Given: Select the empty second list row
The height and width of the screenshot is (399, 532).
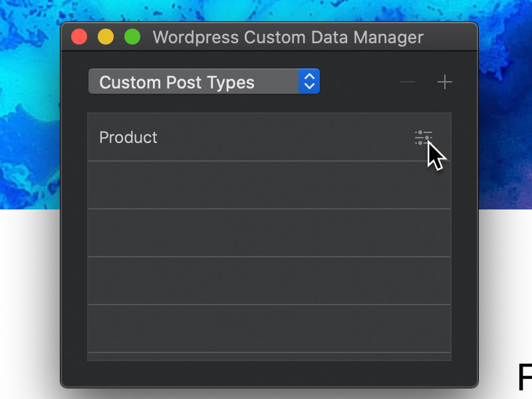Looking at the screenshot, I should 269,185.
